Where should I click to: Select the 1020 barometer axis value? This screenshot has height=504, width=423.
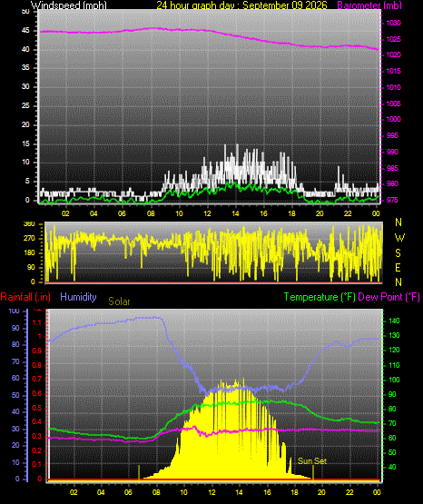coord(393,55)
